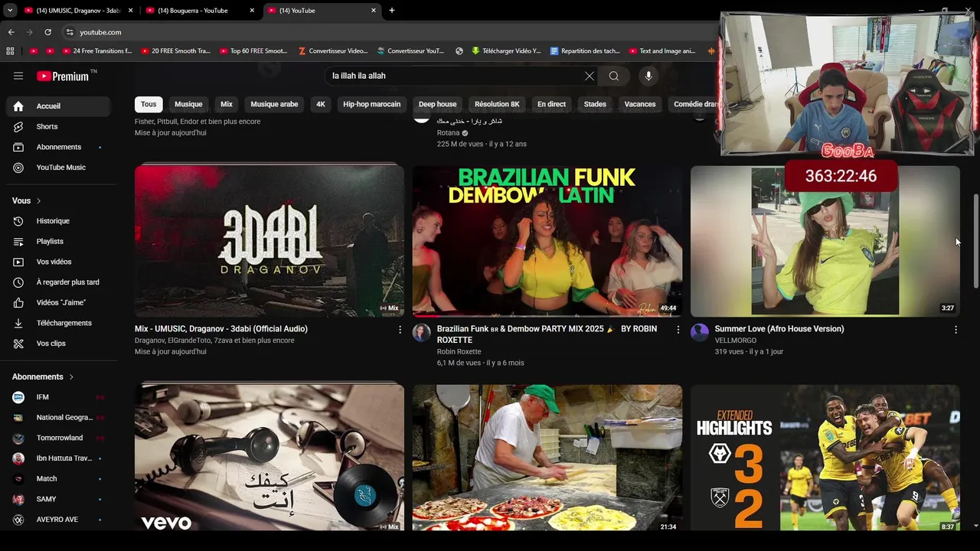
Task: Select the Musique arabe chip
Action: (274, 104)
